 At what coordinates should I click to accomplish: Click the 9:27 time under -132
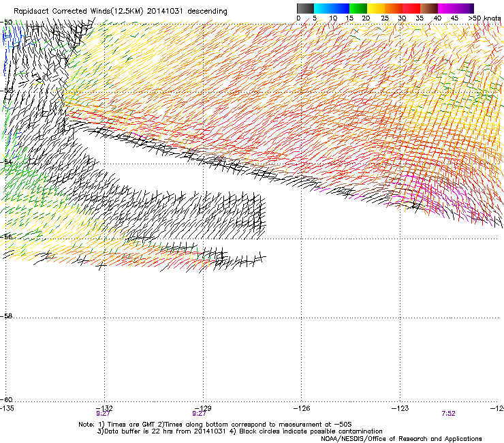(103, 414)
